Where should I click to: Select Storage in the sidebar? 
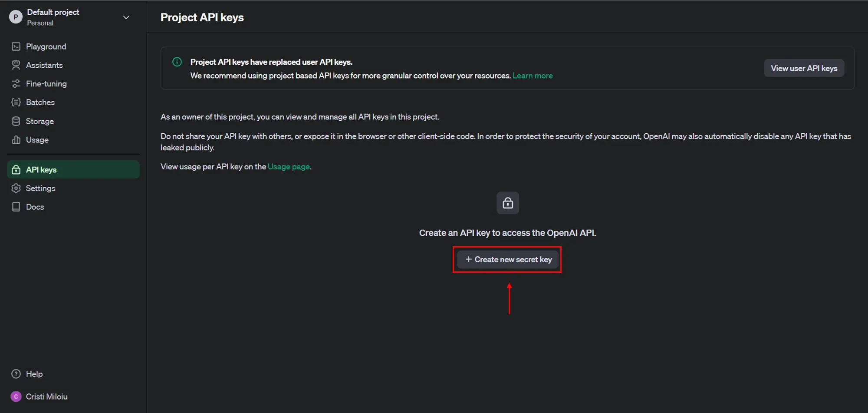pyautogui.click(x=73, y=121)
